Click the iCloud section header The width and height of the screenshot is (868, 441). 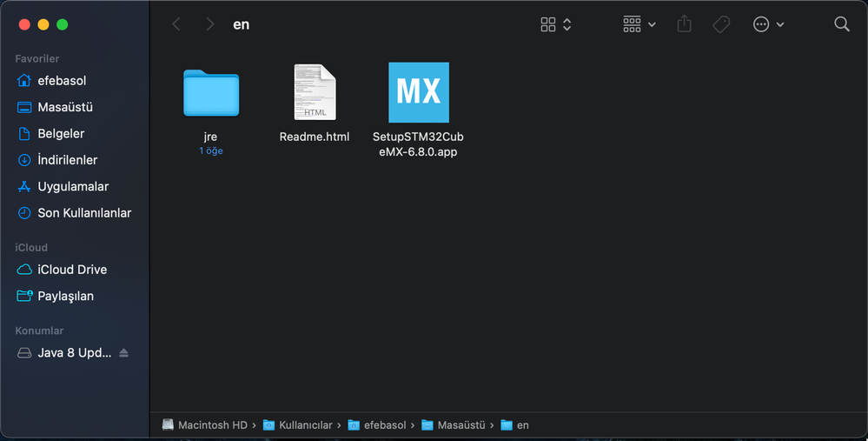click(31, 248)
